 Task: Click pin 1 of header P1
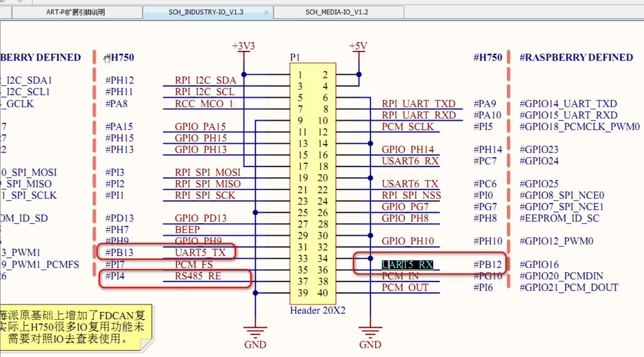[300, 75]
